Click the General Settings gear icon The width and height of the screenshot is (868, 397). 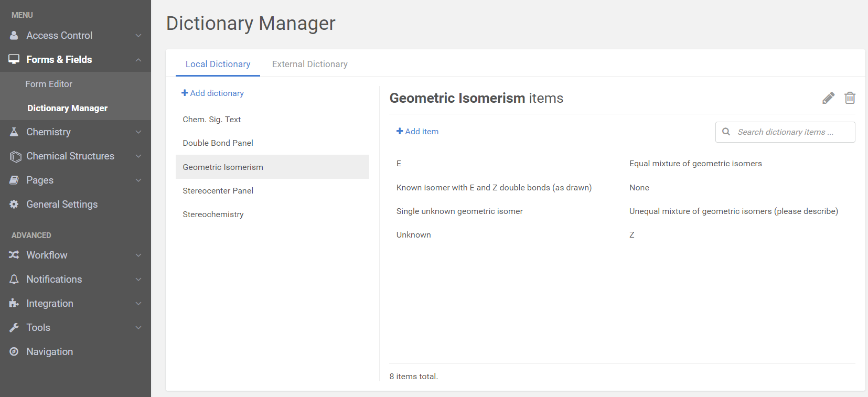[x=14, y=204]
